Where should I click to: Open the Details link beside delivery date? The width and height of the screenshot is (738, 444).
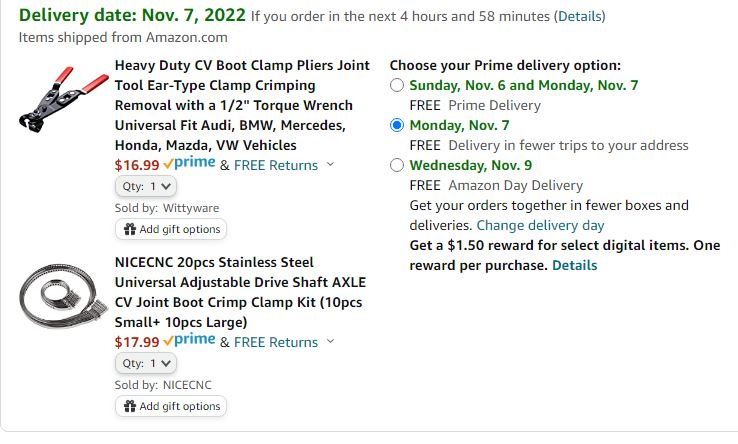581,16
